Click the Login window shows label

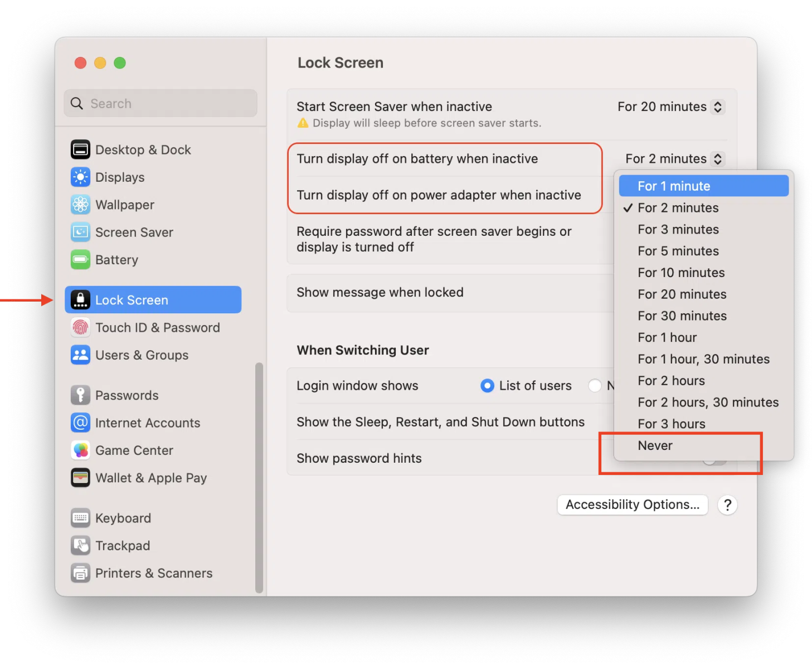pyautogui.click(x=357, y=385)
